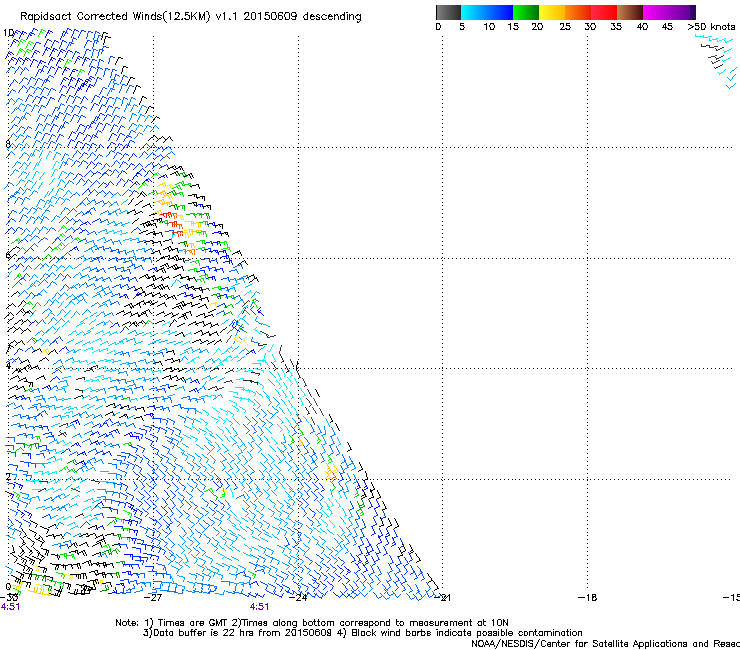
Task: Click the gray 0-5 knots legend swatch
Action: 448,12
